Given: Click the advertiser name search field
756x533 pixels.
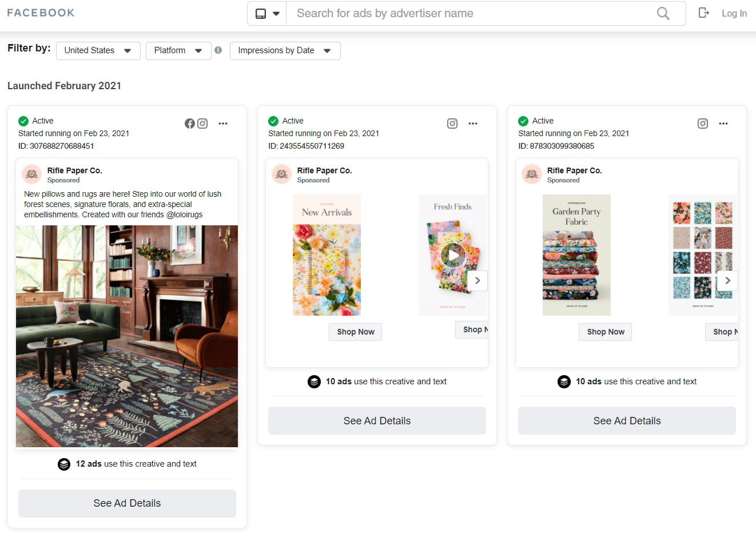Looking at the screenshot, I should [469, 13].
